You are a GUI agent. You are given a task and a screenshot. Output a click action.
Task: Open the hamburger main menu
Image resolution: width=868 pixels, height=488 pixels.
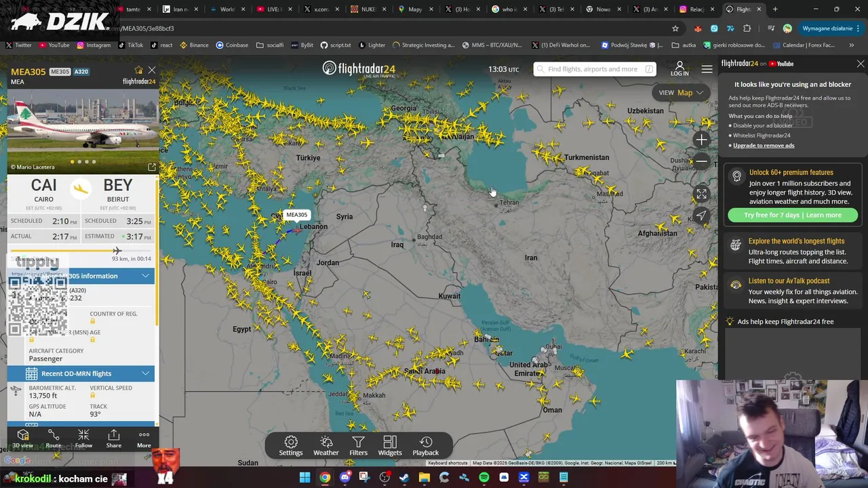(x=707, y=69)
